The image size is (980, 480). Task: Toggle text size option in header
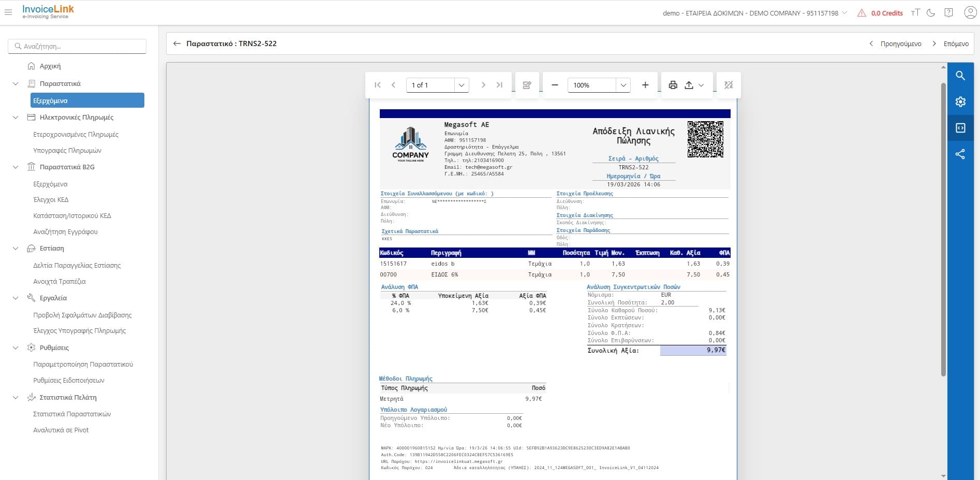click(x=915, y=13)
